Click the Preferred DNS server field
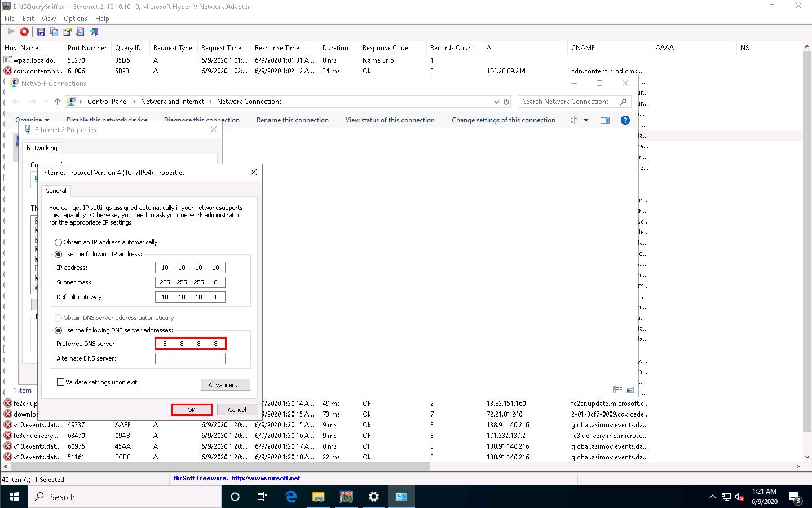The width and height of the screenshot is (812, 508). point(190,344)
